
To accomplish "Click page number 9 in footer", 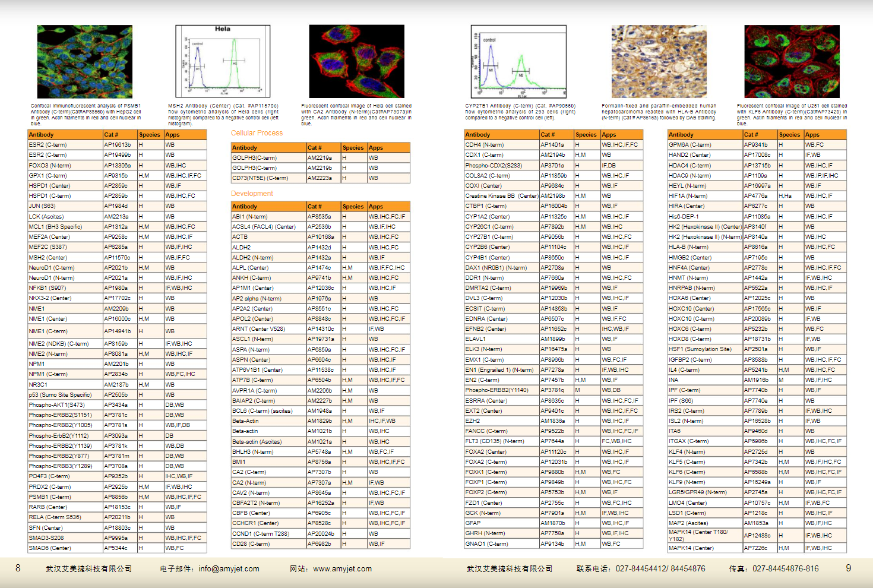I will [x=848, y=568].
